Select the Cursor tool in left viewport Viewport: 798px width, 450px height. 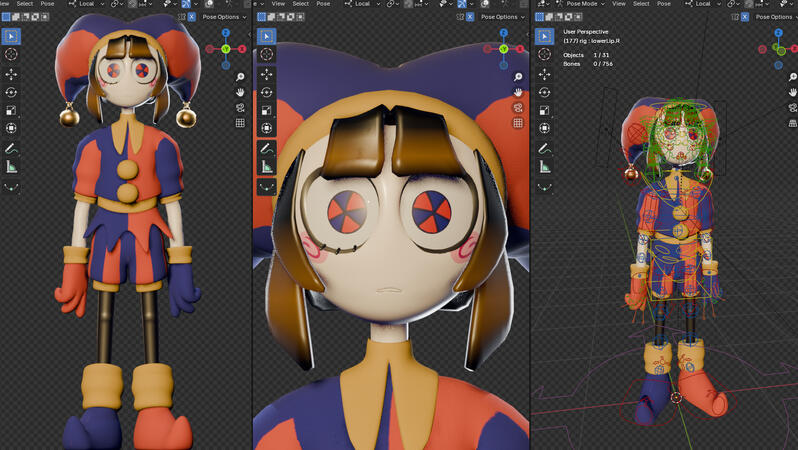[x=11, y=55]
